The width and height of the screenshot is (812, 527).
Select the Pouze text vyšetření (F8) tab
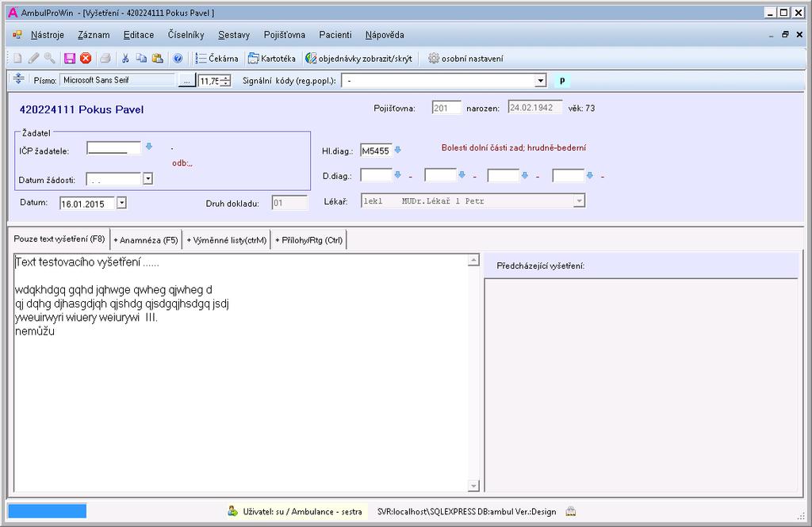tap(59, 239)
